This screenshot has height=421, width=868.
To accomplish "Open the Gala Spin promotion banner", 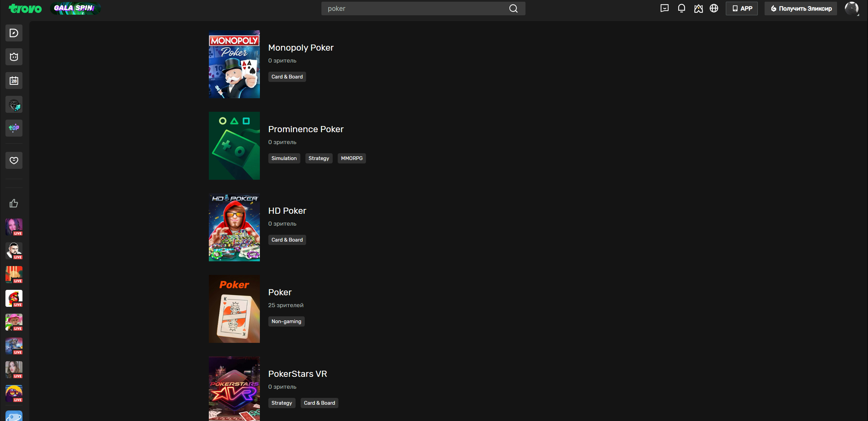I will click(75, 8).
